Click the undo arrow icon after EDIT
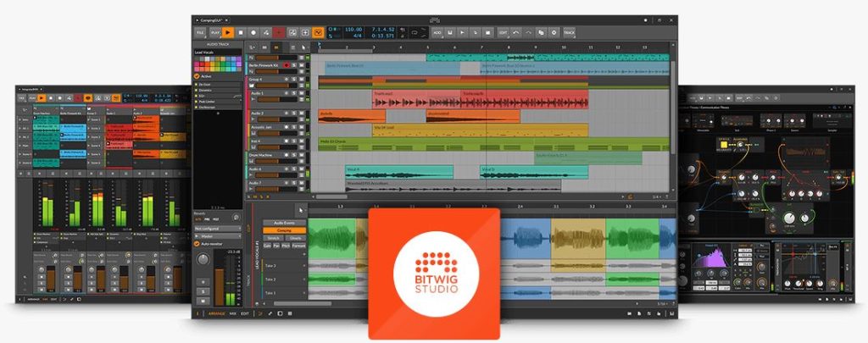Screen dimensions: 868x343 pyautogui.click(x=516, y=33)
